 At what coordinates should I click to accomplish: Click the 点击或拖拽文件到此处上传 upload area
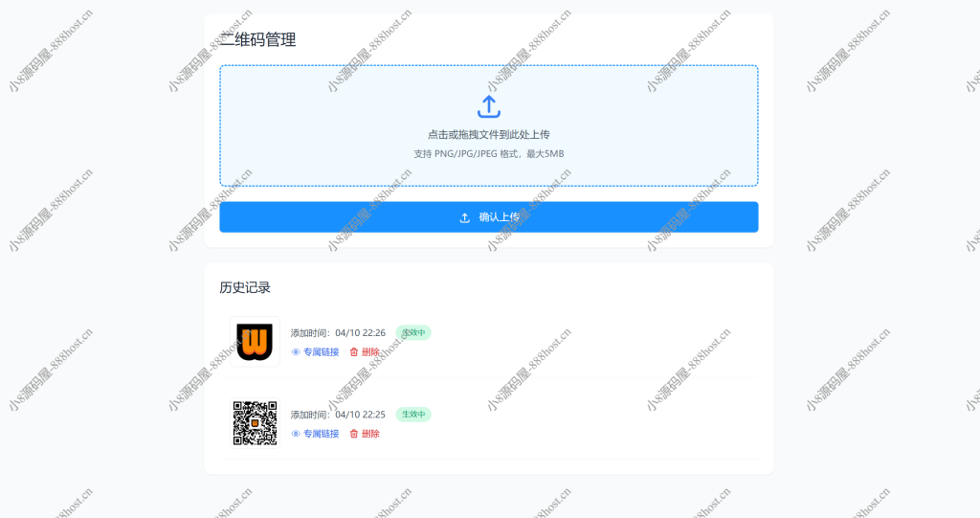489,125
